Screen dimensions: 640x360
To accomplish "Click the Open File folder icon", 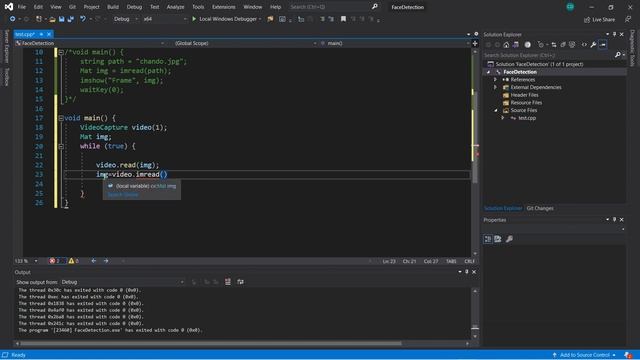I will pos(52,19).
